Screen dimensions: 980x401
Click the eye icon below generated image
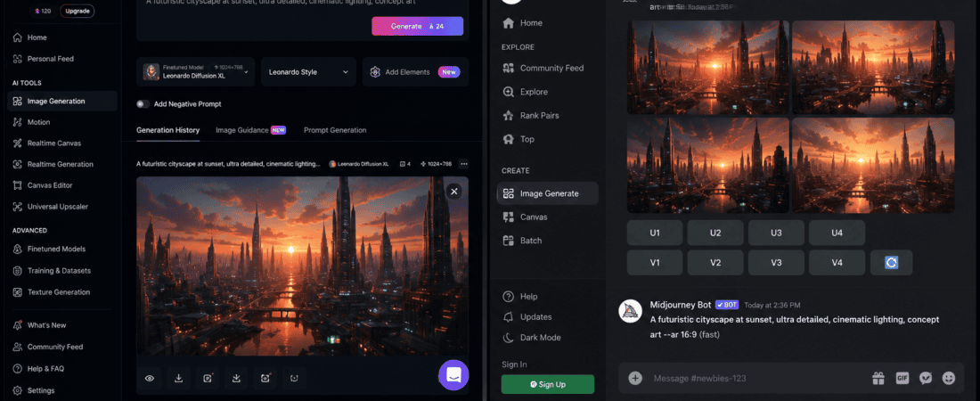[150, 378]
